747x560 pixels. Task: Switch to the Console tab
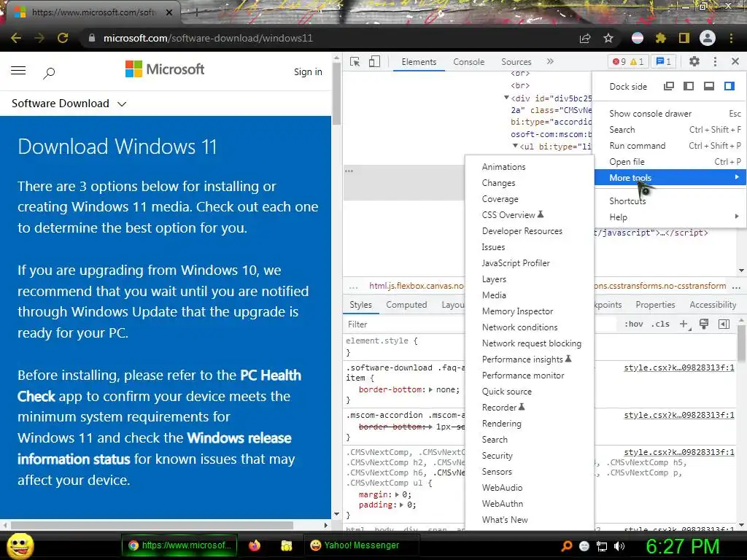coord(469,62)
